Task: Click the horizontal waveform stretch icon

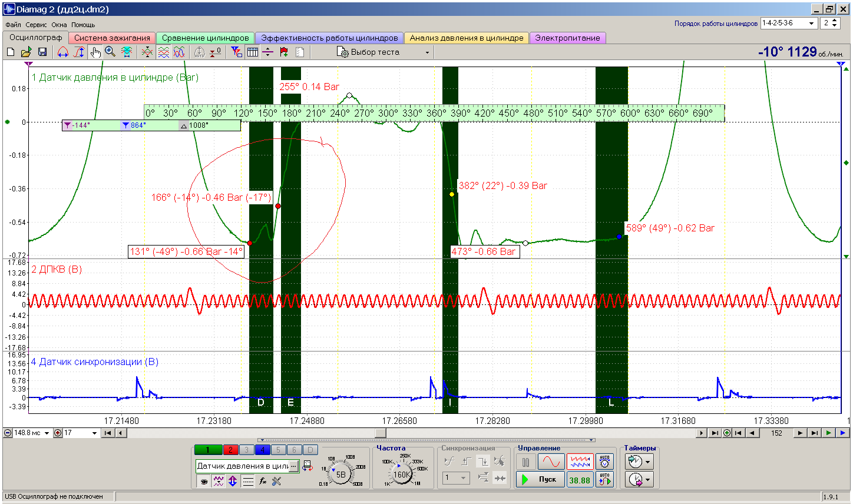Action: (x=127, y=52)
